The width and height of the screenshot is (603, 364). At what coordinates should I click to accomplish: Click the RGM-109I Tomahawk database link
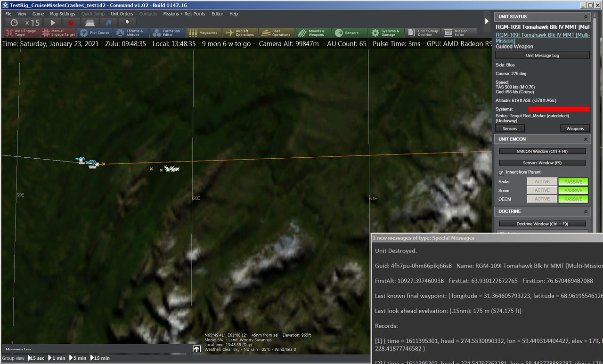[542, 38]
